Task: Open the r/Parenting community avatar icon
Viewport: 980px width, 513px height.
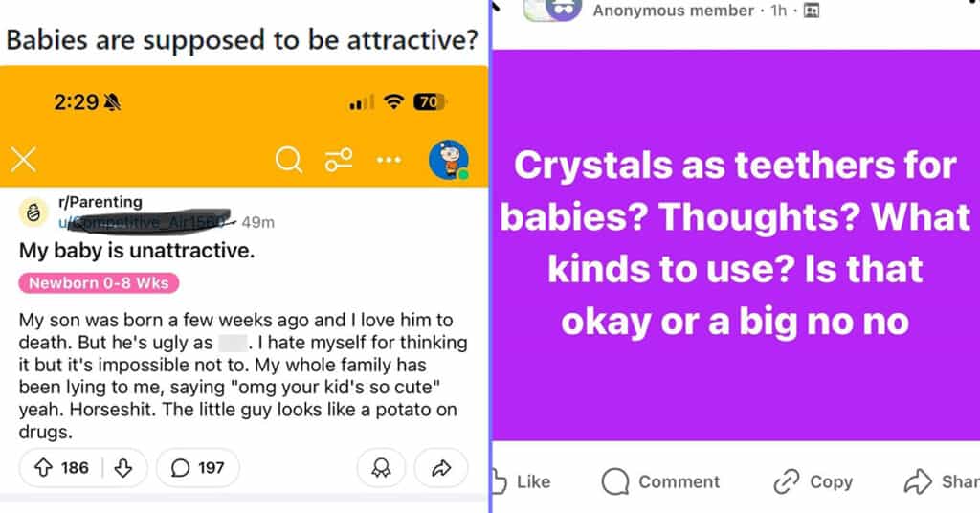Action: click(33, 212)
